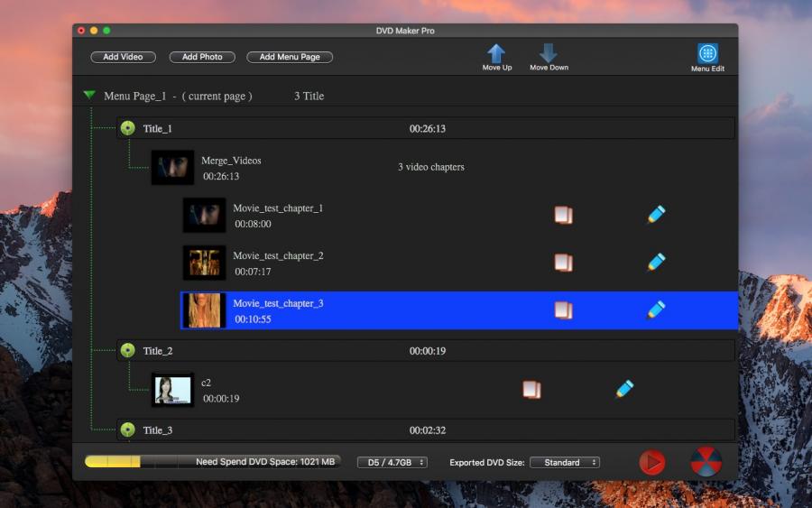Screen dimensions: 812x508
Task: Click the yellow minimize window button
Action: coord(94,31)
